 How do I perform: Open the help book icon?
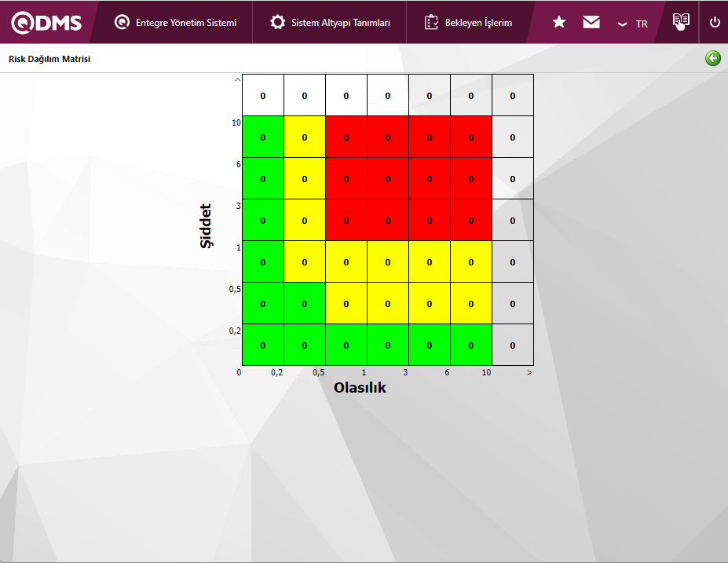681,21
